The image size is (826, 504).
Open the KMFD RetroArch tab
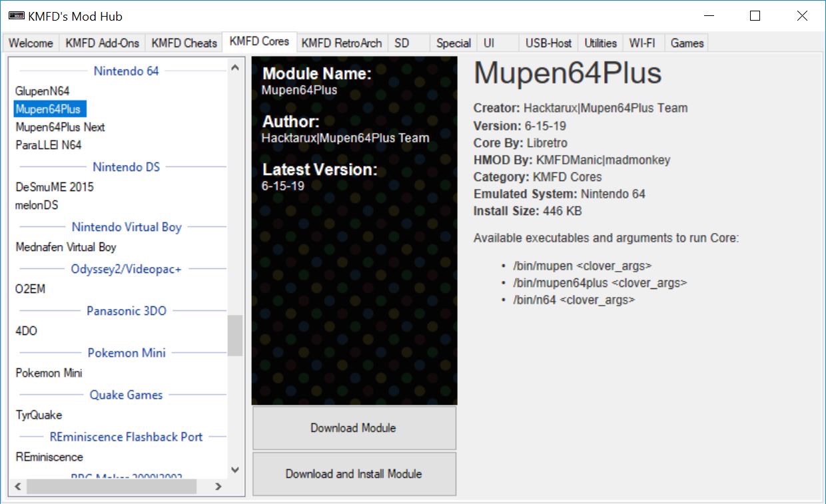click(x=342, y=43)
